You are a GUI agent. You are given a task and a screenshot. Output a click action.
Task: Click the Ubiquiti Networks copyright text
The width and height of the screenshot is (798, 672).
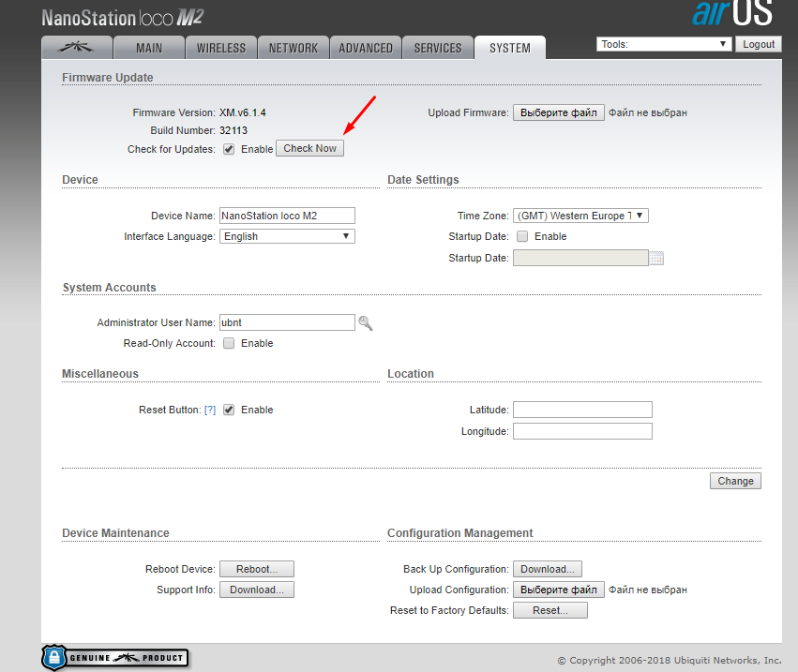pyautogui.click(x=670, y=661)
